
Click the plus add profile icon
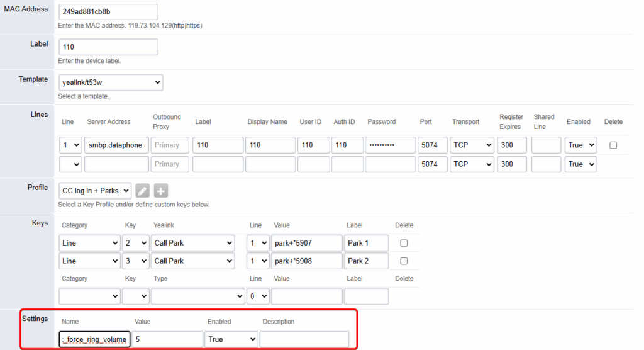pyautogui.click(x=161, y=191)
